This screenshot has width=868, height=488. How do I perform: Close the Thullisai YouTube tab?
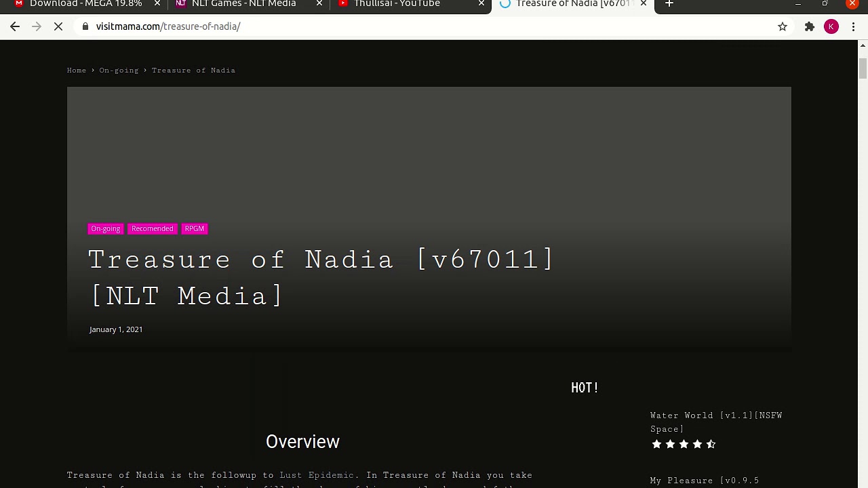pyautogui.click(x=481, y=4)
